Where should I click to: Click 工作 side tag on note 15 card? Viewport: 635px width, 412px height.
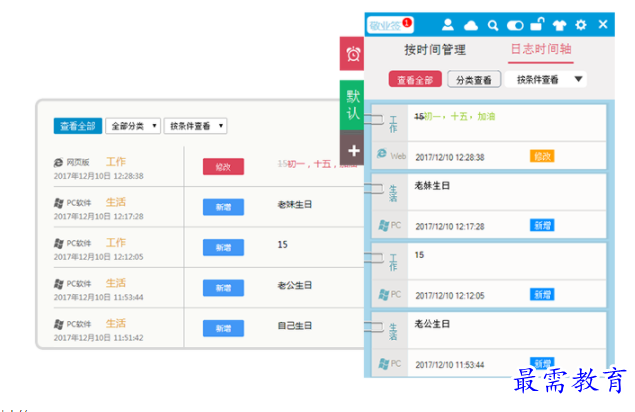click(393, 262)
